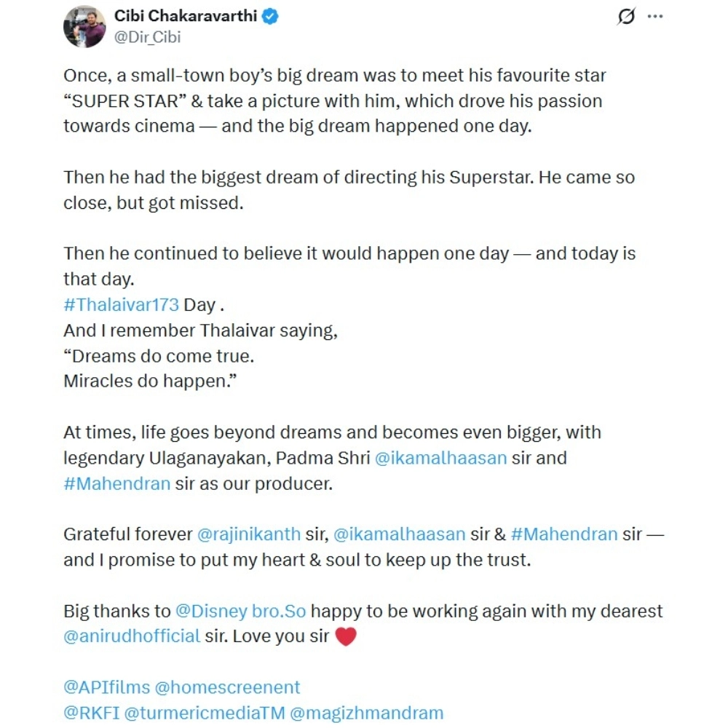
Task: Open the #Thalaivar173 hashtag
Action: pyautogui.click(x=121, y=304)
